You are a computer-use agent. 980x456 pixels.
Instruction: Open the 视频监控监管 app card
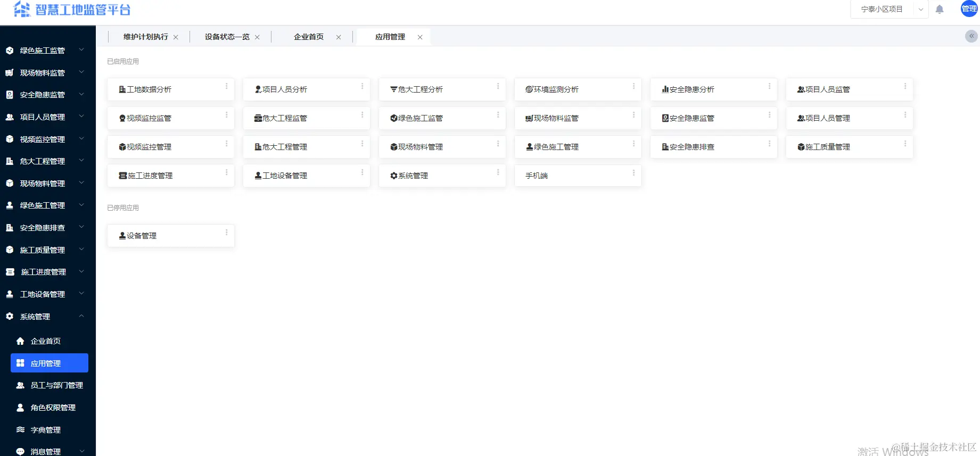(171, 118)
